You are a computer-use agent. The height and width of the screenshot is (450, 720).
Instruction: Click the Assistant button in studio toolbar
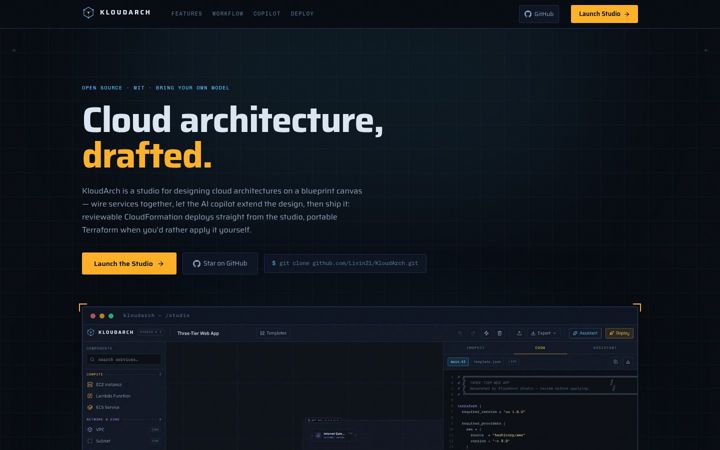pyautogui.click(x=585, y=333)
